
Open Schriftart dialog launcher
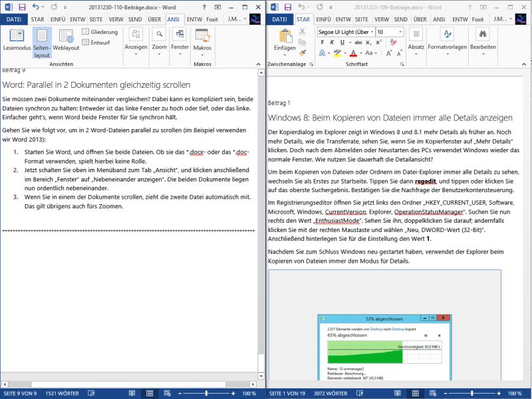(x=402, y=64)
